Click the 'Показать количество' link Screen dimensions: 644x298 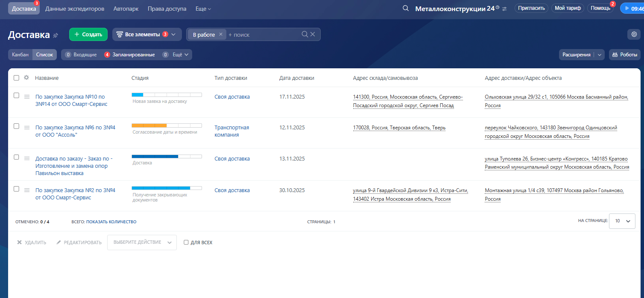click(x=111, y=222)
